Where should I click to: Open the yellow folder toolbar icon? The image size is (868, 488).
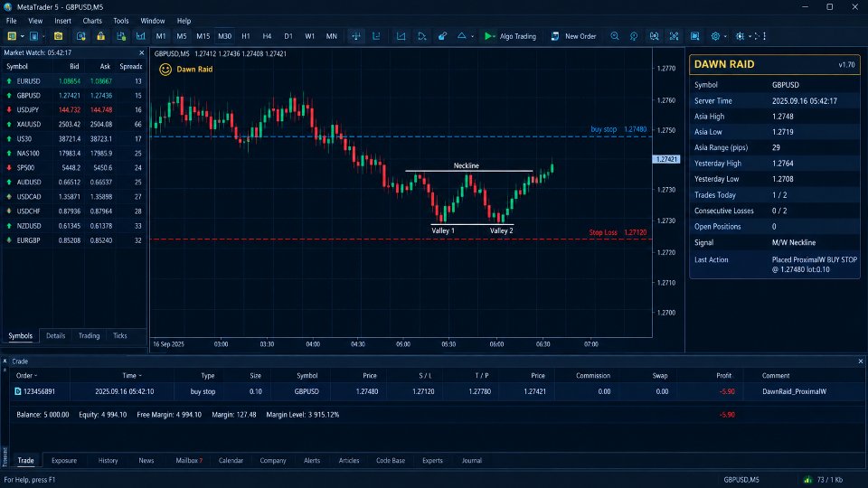[x=58, y=36]
